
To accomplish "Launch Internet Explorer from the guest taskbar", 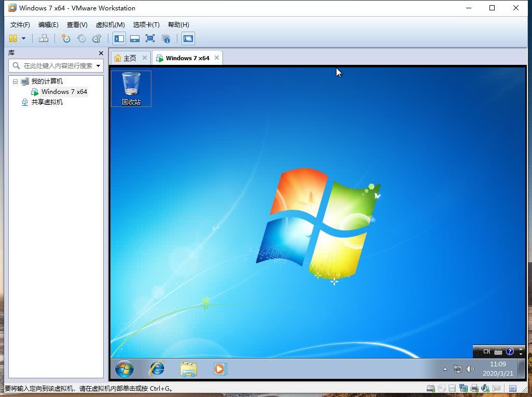I will pyautogui.click(x=157, y=369).
